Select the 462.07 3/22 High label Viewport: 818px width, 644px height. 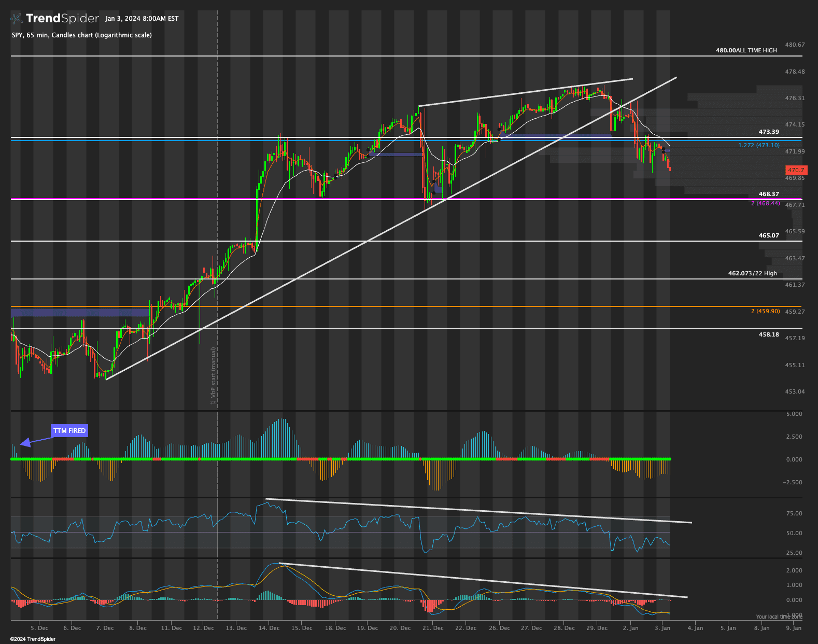click(x=752, y=273)
